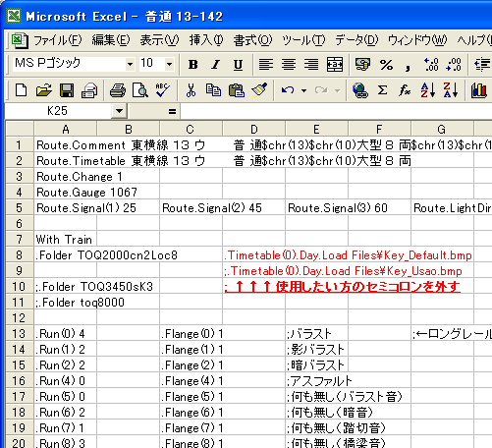The image size is (492, 448).
Task: Click the AutoSum sigma icon
Action: [x=382, y=90]
